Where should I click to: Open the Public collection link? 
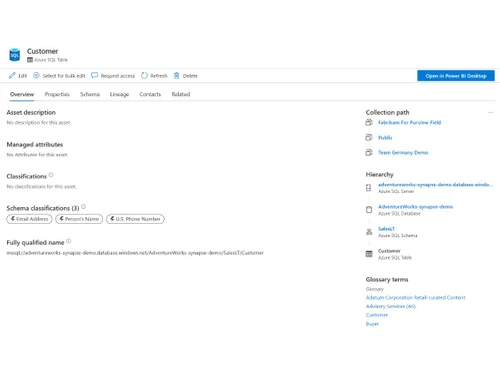tap(385, 137)
